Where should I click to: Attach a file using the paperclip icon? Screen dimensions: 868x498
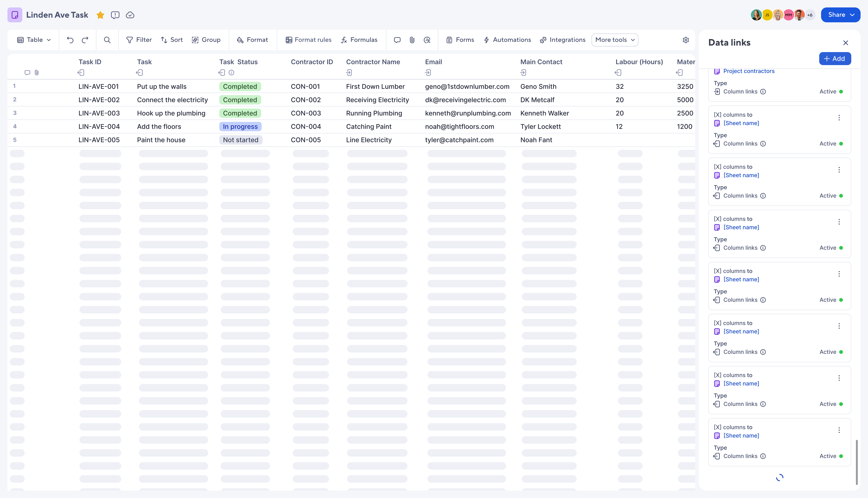click(412, 40)
